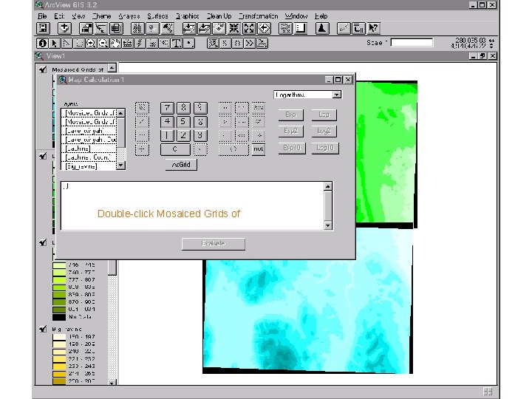This screenshot has height=399, width=532.
Task: Select the Select Feature rectangle tool
Action: coord(79,44)
